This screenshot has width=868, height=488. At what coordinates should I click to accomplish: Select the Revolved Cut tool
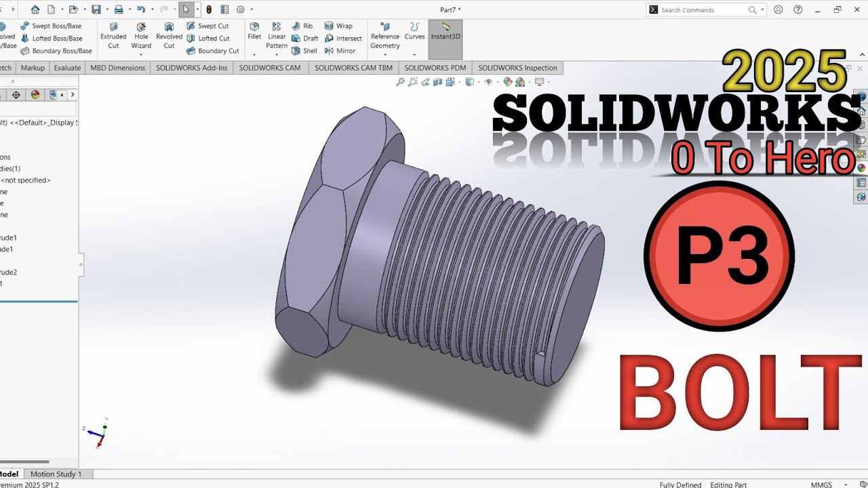coord(169,36)
